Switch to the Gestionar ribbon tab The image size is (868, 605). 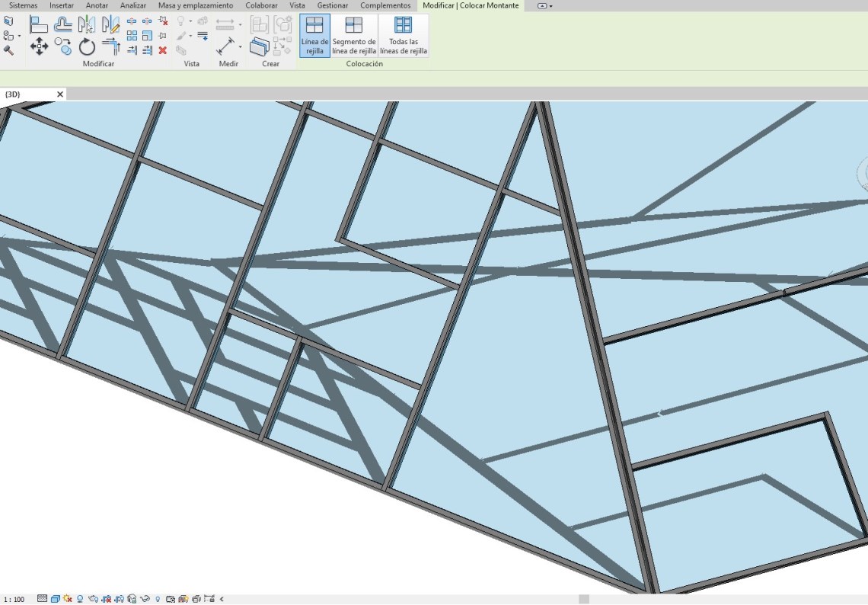click(333, 5)
